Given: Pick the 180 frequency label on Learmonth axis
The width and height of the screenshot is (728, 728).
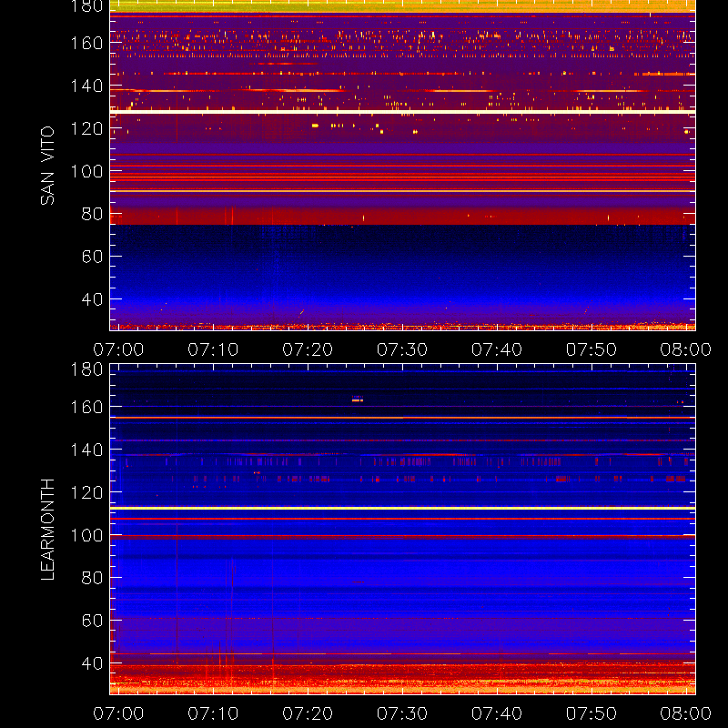Looking at the screenshot, I should coord(86,369).
